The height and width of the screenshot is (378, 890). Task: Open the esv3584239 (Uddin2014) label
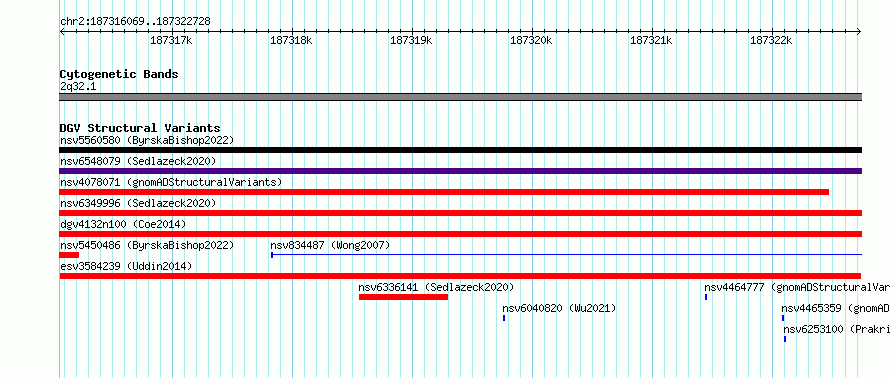pos(126,266)
